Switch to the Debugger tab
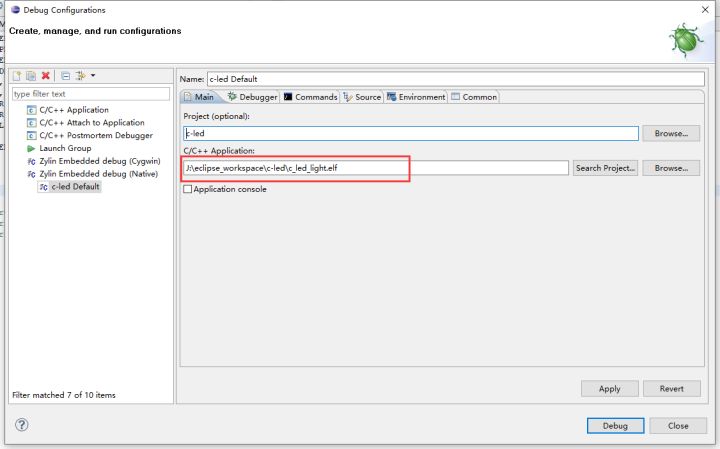This screenshot has width=720, height=449. (251, 97)
